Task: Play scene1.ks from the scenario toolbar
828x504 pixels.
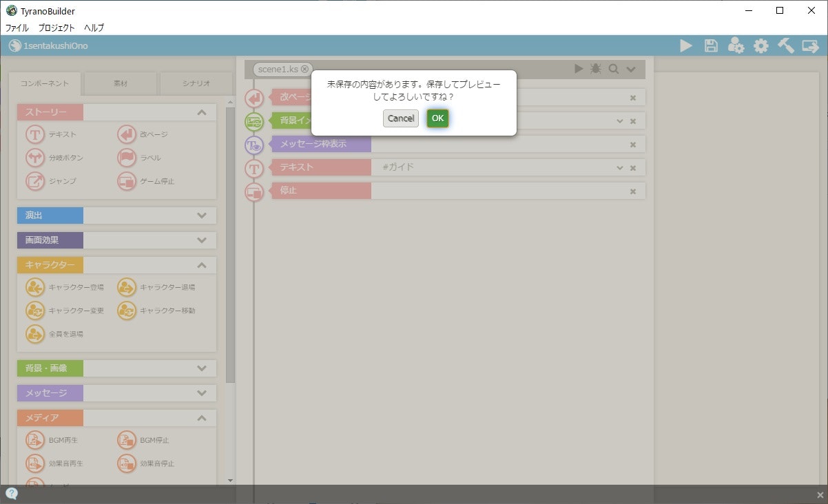Action: tap(579, 69)
